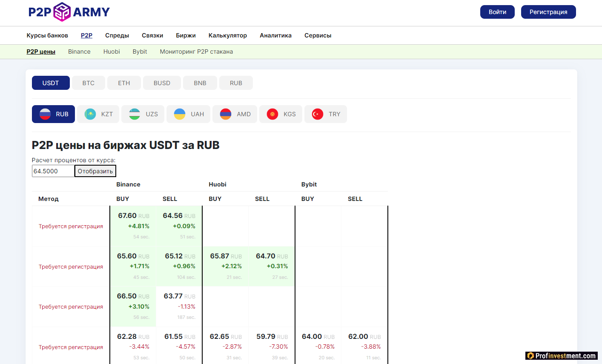This screenshot has height=364, width=602.
Task: Click the Binance BUY price 62.28
Action: [x=127, y=337]
